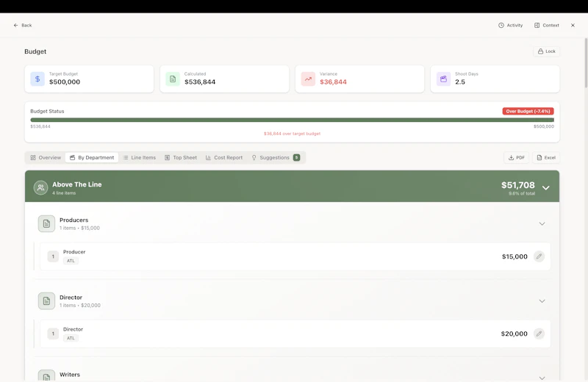Click the vertical scrollbar thumb
Viewport: 588px width, 382px height.
pyautogui.click(x=586, y=63)
